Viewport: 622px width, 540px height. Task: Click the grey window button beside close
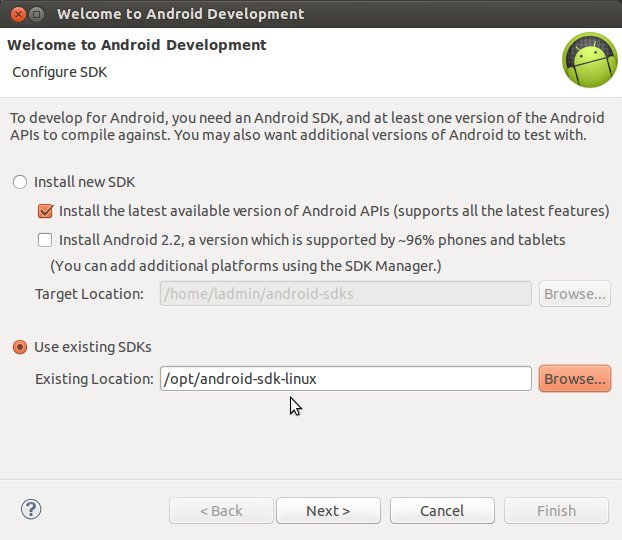click(37, 14)
